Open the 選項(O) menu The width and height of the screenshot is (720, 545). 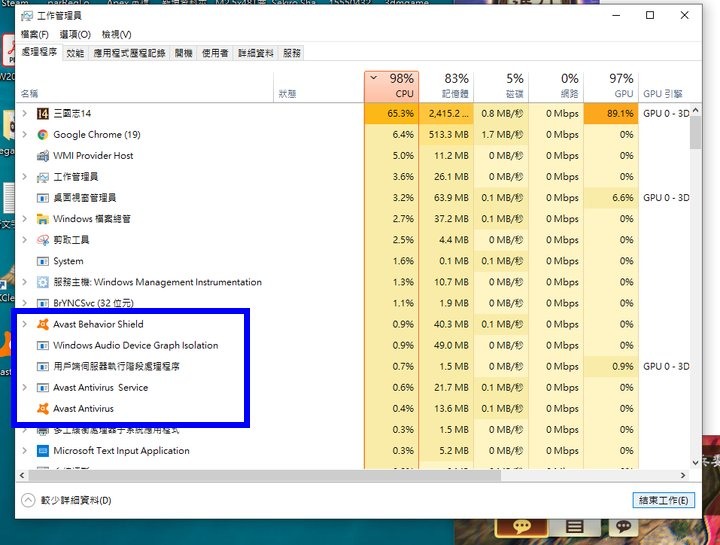pyautogui.click(x=75, y=34)
